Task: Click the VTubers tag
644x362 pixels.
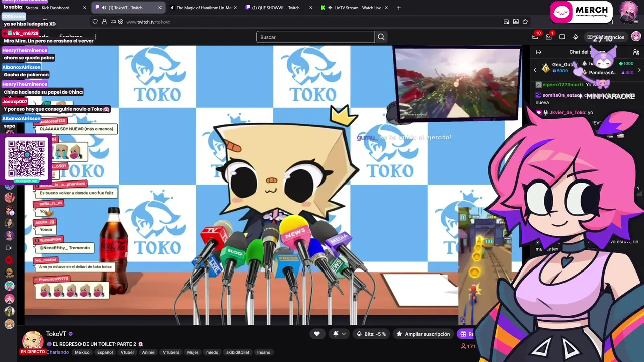Action: pyautogui.click(x=171, y=352)
